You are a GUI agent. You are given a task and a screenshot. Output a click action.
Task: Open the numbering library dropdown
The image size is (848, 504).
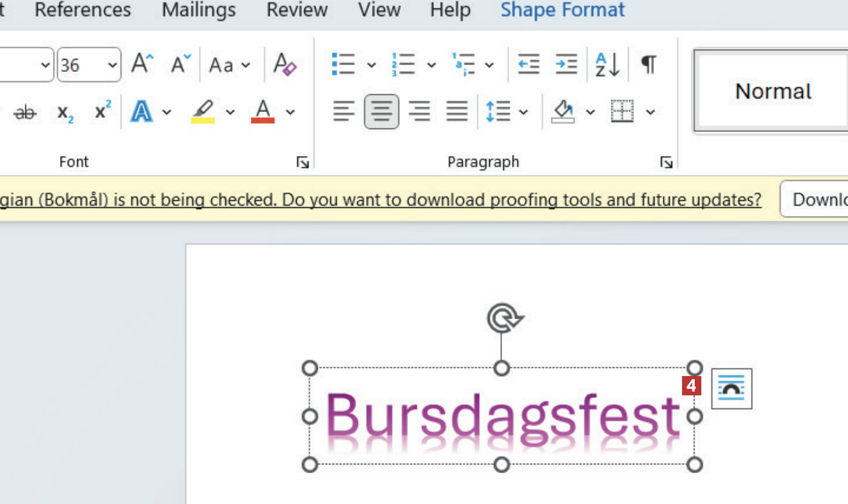pyautogui.click(x=432, y=65)
